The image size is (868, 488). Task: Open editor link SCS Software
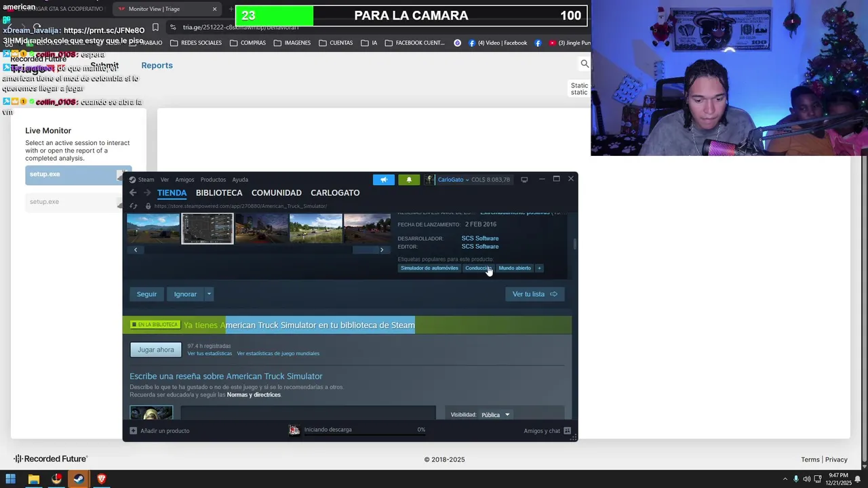click(480, 247)
